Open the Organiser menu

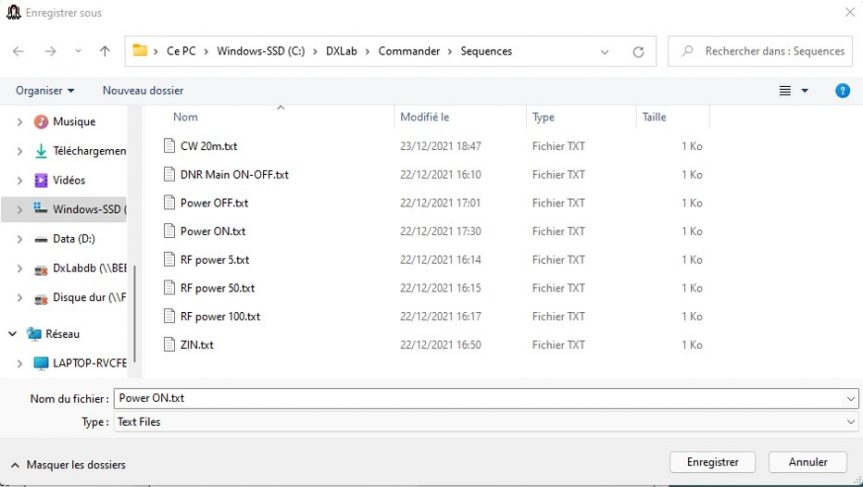point(45,91)
